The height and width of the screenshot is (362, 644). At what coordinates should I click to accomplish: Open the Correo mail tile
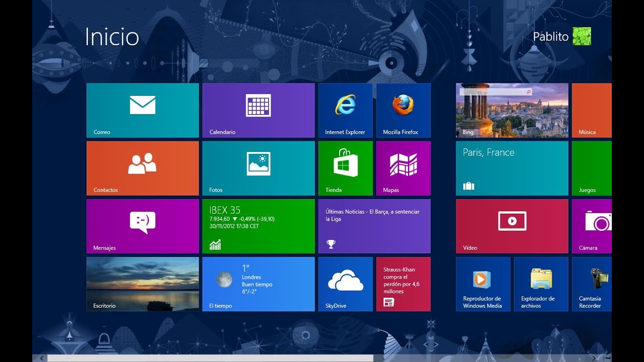click(143, 111)
